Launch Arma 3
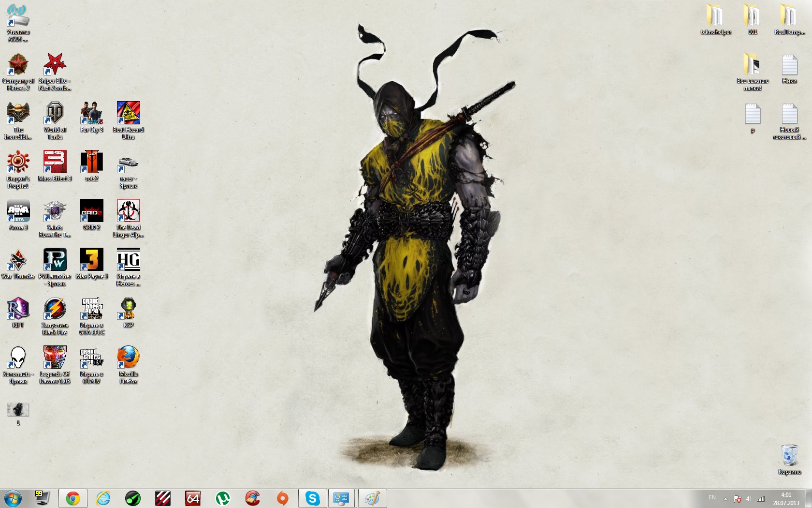The height and width of the screenshot is (508, 812). (18, 215)
